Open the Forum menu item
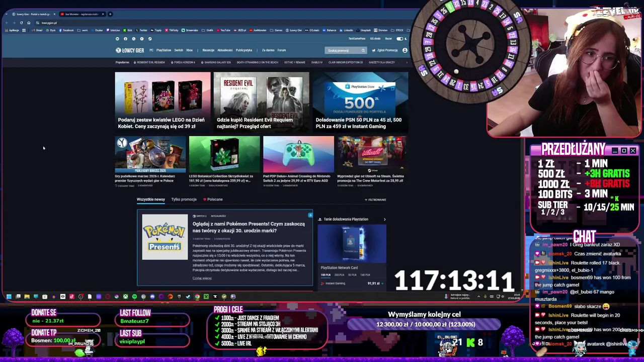Screen dimensions: 644x362 tap(282, 50)
